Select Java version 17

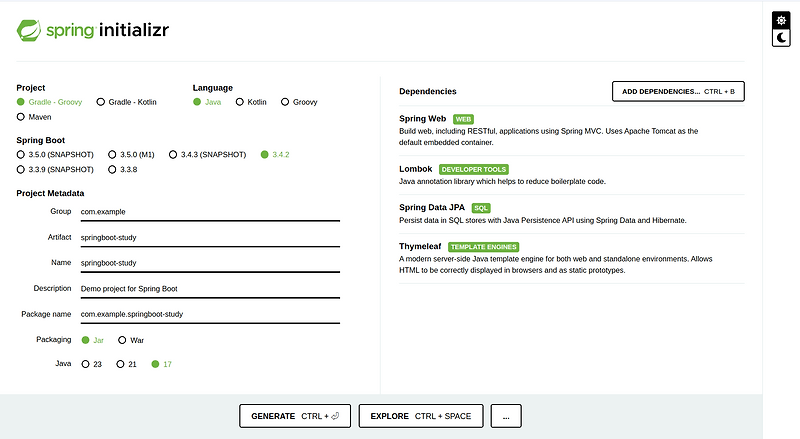pyautogui.click(x=162, y=364)
